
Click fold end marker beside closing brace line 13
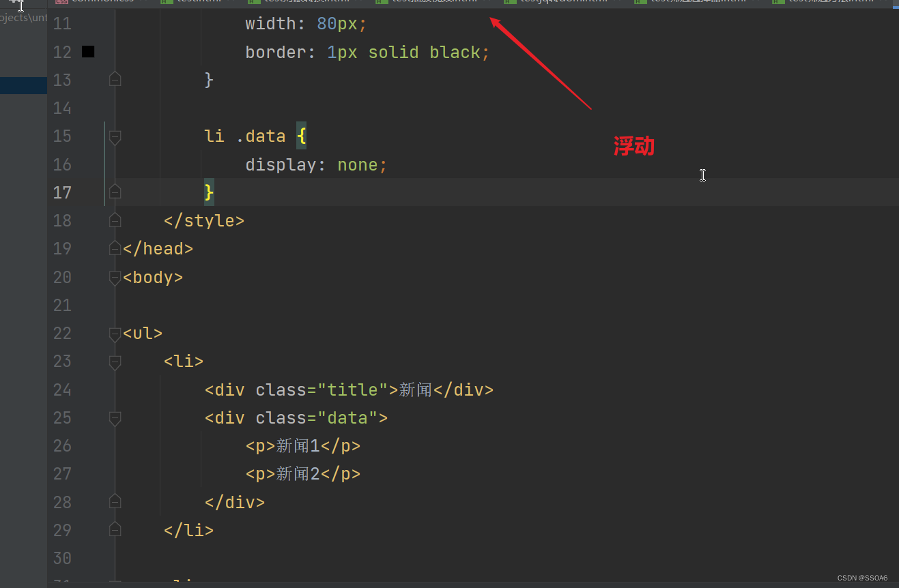point(115,80)
